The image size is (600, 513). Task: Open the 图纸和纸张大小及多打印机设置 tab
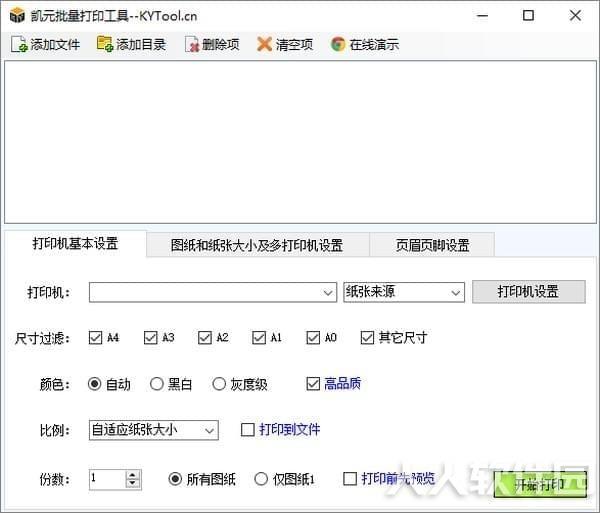point(257,245)
